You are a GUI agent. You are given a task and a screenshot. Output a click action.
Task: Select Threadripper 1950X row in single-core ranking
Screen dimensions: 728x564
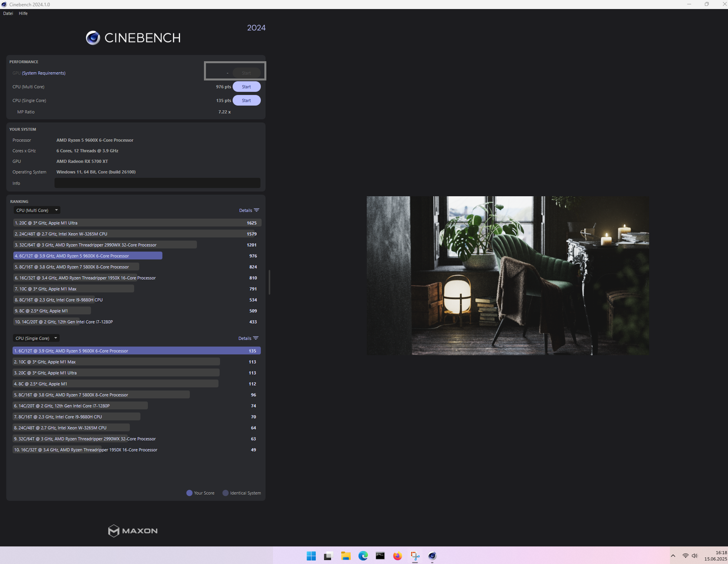pyautogui.click(x=136, y=450)
